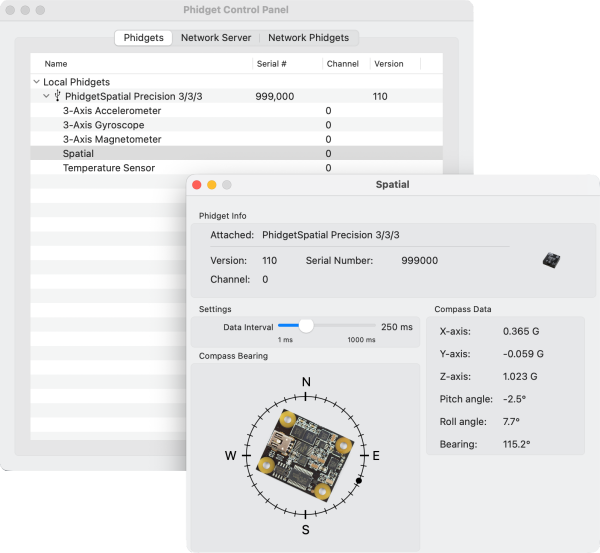Click the Roll angle value 7.7°
The height and width of the screenshot is (553, 600).
point(511,422)
